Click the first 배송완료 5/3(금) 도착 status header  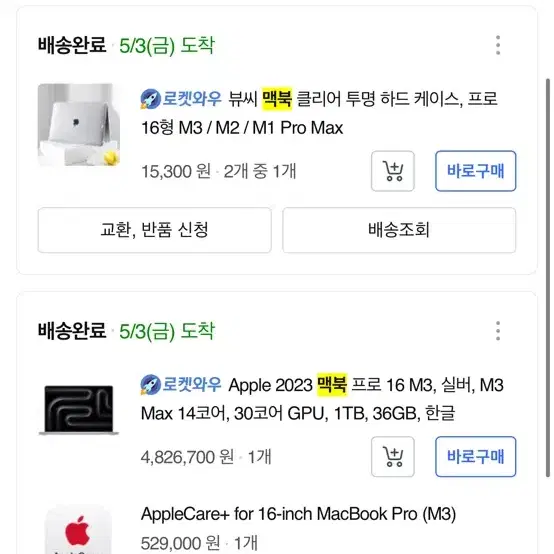(126, 45)
